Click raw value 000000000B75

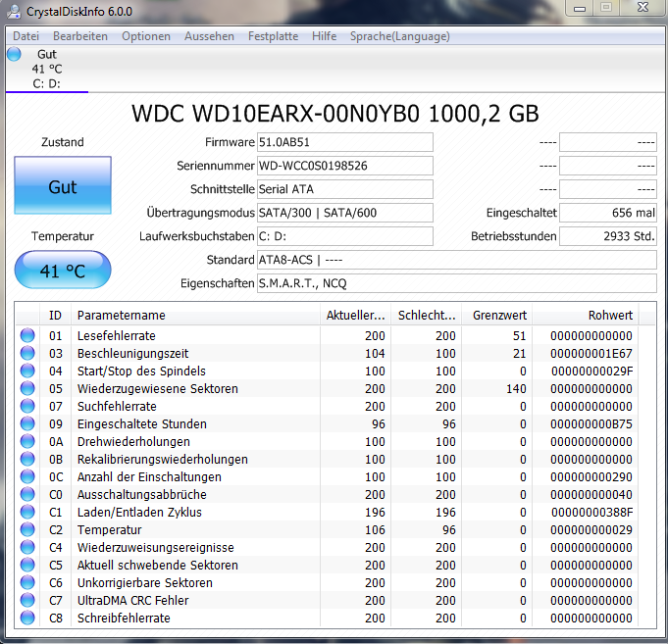click(591, 423)
